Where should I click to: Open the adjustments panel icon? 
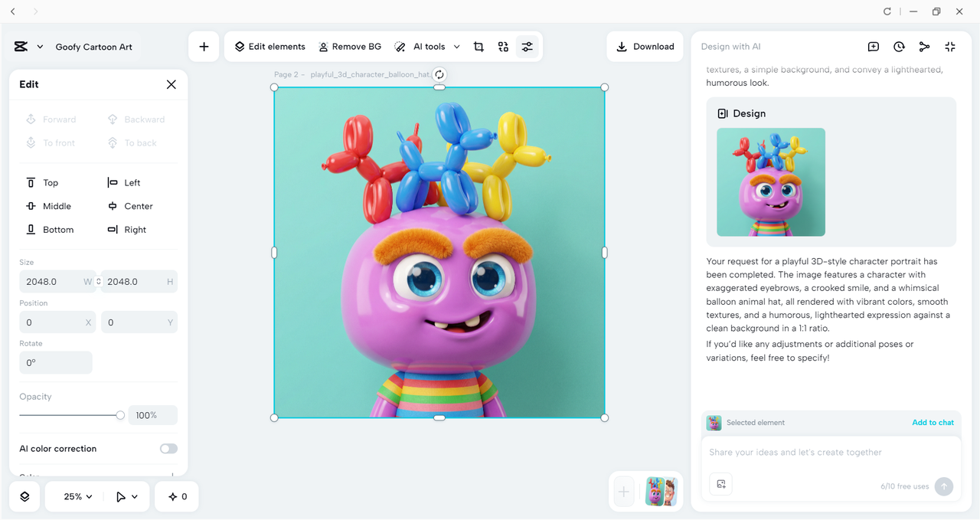point(528,47)
